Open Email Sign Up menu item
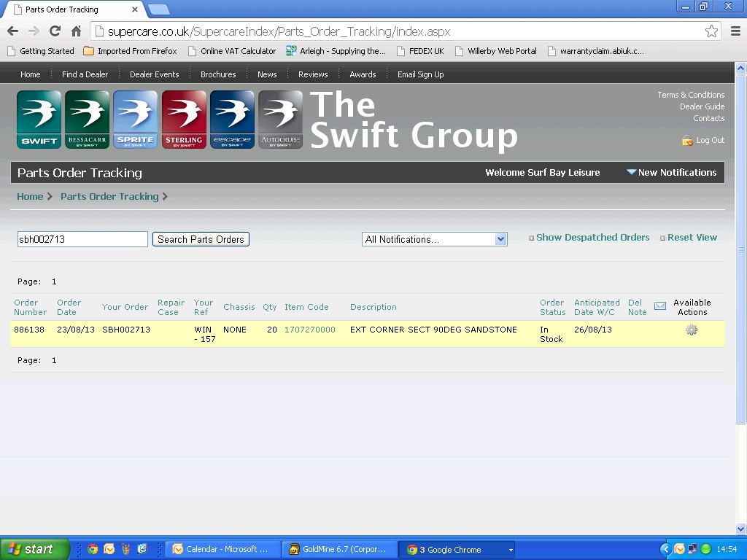 [x=421, y=74]
